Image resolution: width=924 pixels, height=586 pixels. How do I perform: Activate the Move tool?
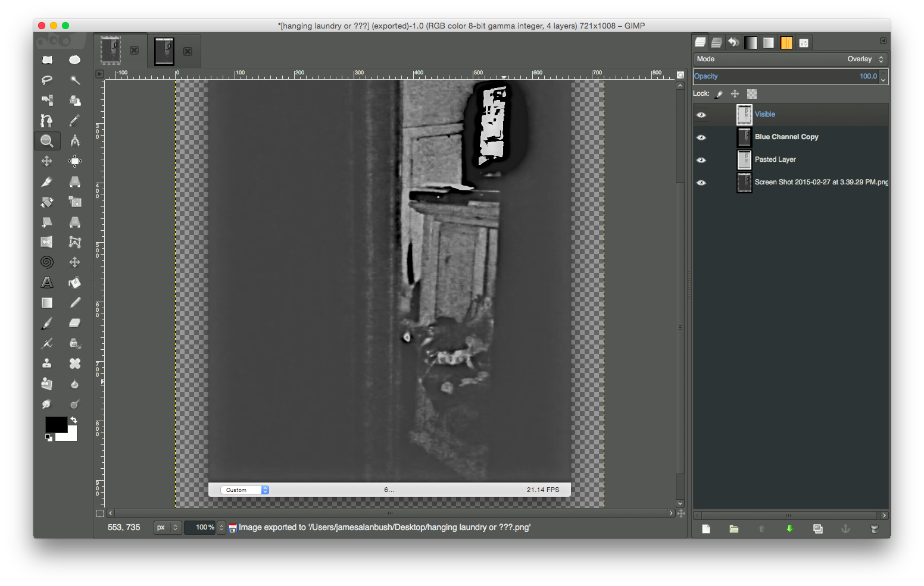pyautogui.click(x=47, y=161)
